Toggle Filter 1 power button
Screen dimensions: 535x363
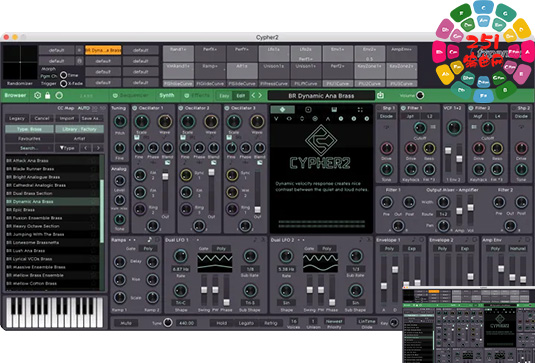coord(403,108)
